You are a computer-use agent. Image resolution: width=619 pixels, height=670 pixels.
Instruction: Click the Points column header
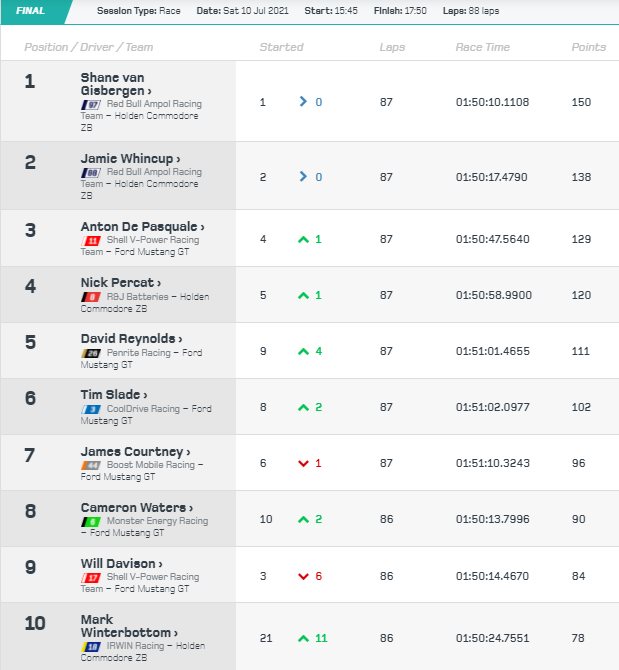pos(588,47)
